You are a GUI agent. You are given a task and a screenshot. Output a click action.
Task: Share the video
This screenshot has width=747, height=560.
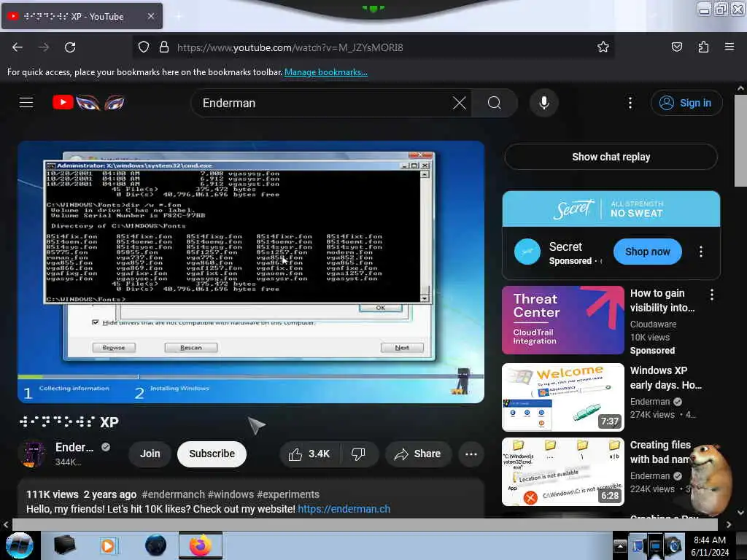click(x=418, y=454)
